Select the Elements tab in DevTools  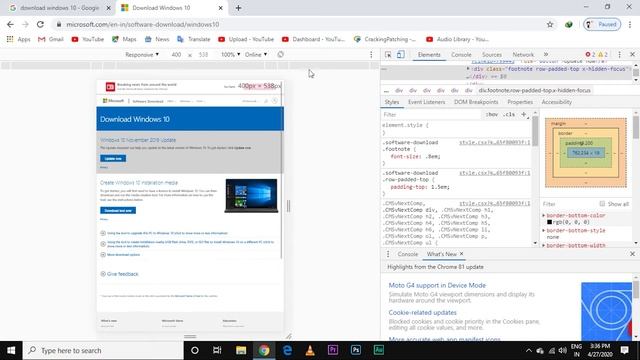429,55
